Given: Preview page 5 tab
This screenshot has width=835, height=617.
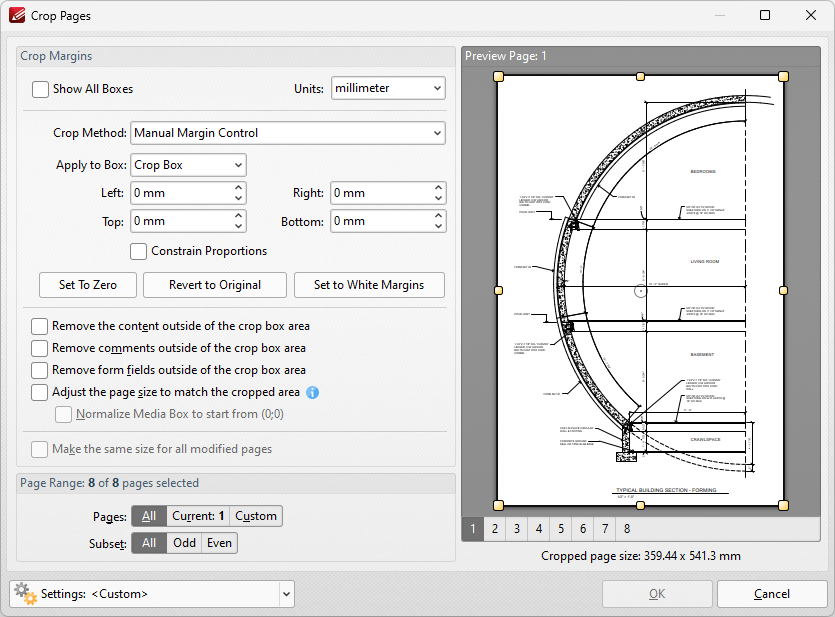Looking at the screenshot, I should click(x=561, y=529).
